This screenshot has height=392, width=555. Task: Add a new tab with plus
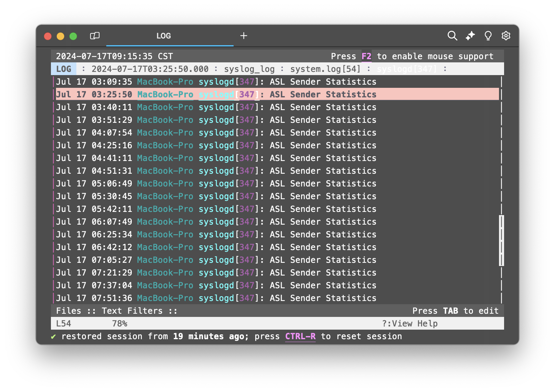pos(244,36)
